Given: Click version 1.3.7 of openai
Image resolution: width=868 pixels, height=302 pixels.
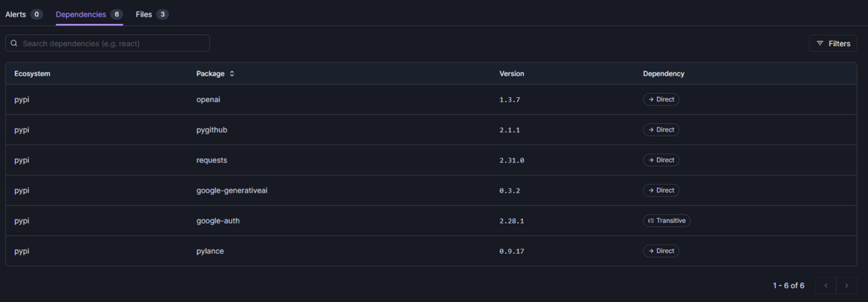Looking at the screenshot, I should [509, 99].
